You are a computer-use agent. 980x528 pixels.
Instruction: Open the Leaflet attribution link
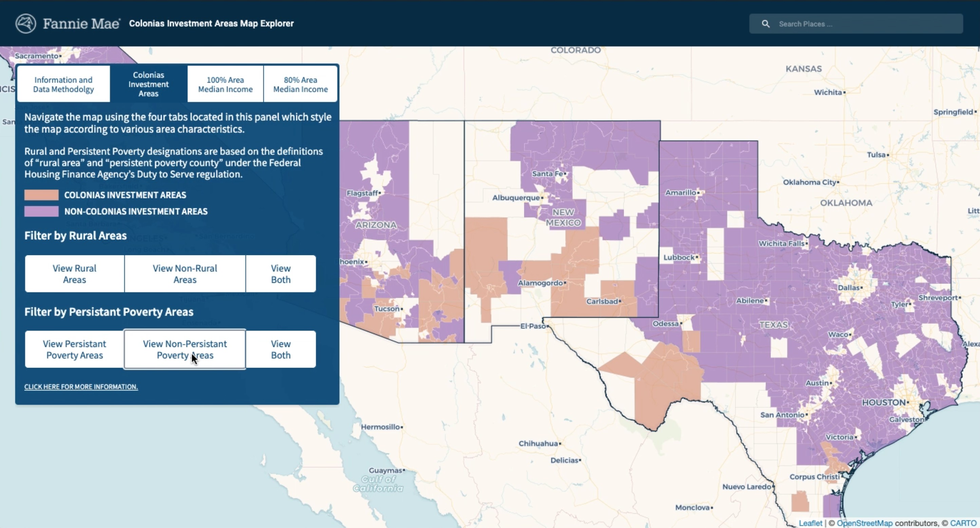810,523
